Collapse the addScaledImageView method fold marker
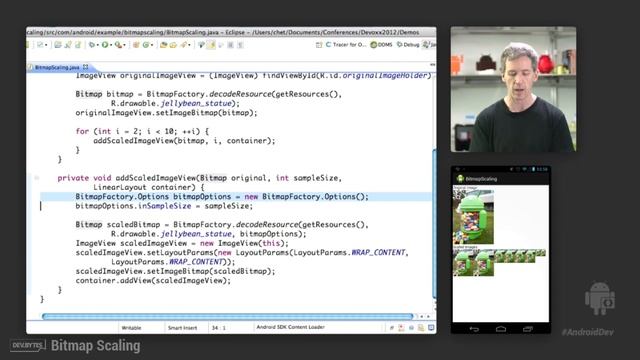640x360 pixels. [x=36, y=178]
